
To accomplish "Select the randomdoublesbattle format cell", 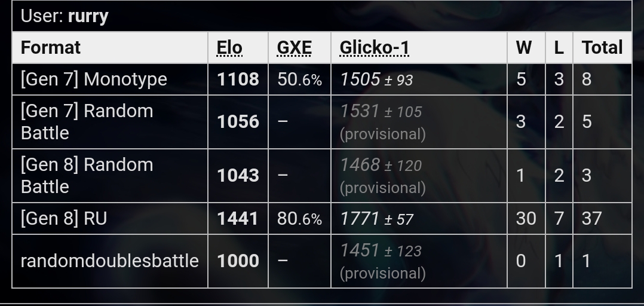I will (x=110, y=261).
